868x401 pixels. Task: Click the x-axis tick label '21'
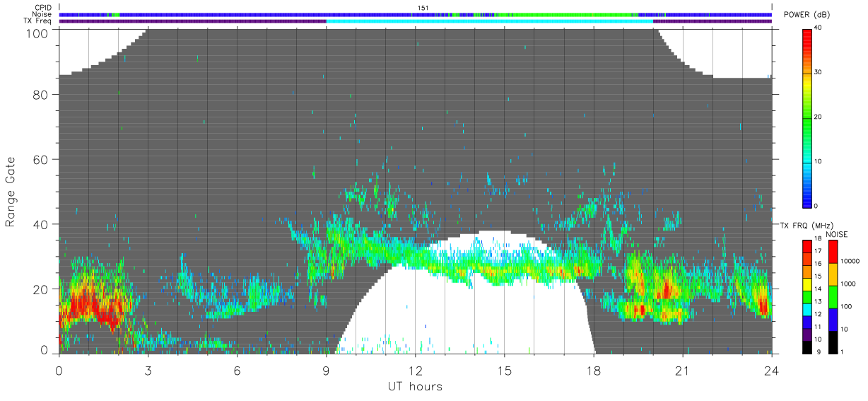point(682,371)
